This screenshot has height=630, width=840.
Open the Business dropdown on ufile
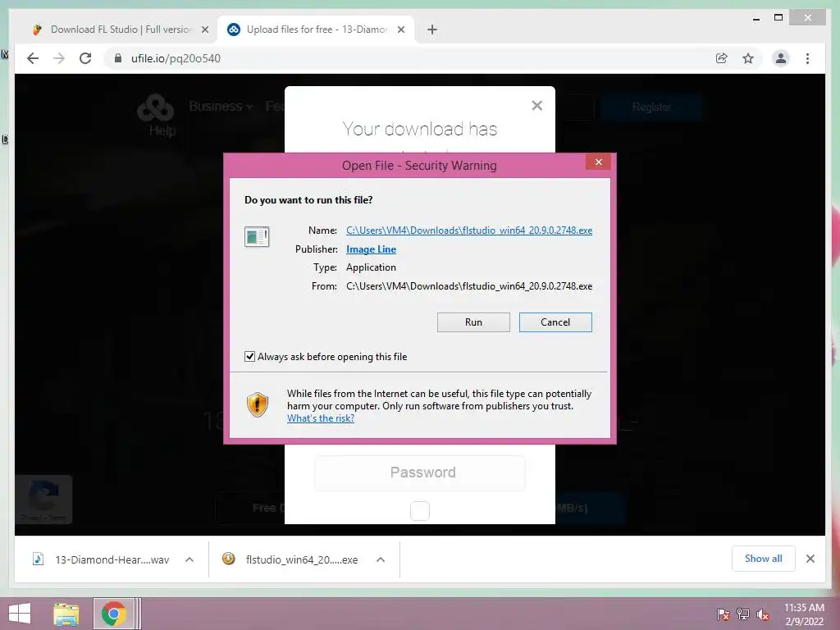pos(221,106)
